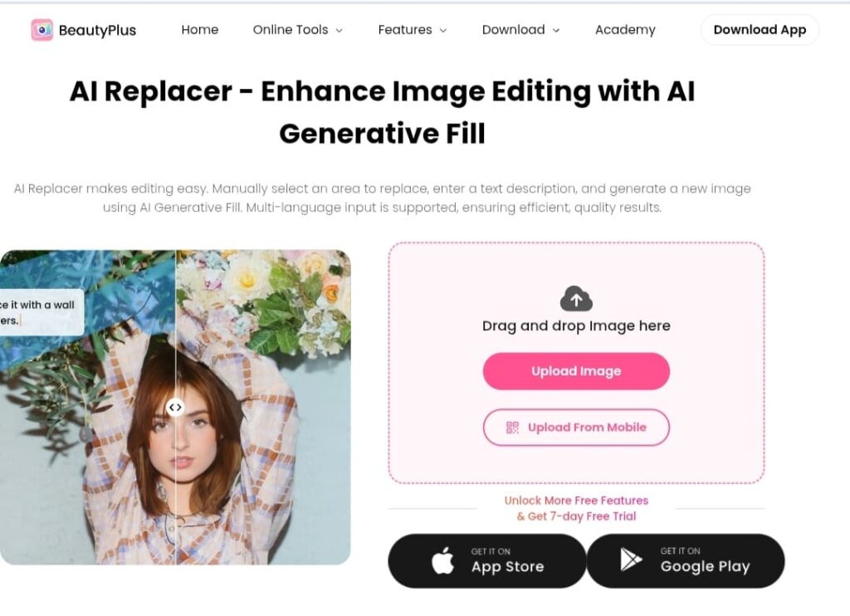Open the Download dropdown chevron
Image resolution: width=850 pixels, height=616 pixels.
click(x=556, y=31)
